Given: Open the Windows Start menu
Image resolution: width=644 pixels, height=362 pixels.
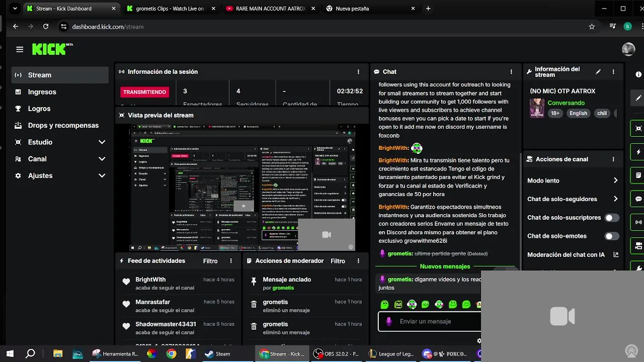Looking at the screenshot, I should coord(10,354).
